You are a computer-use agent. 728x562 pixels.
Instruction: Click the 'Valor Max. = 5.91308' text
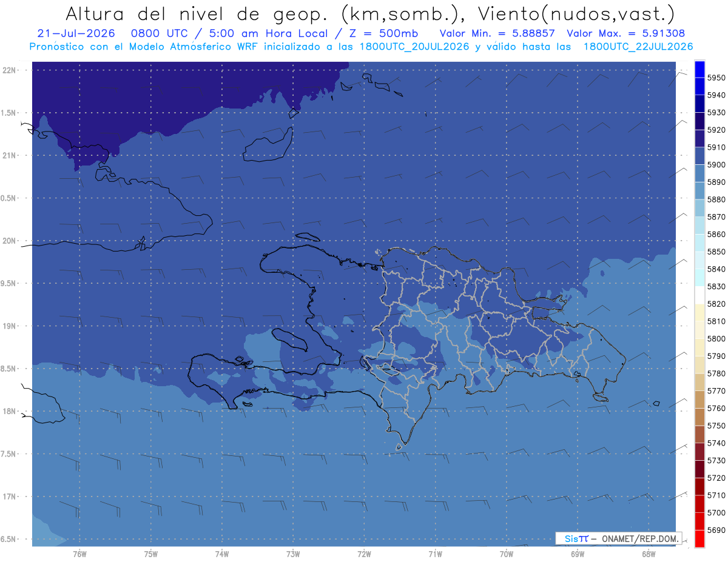pos(625,33)
